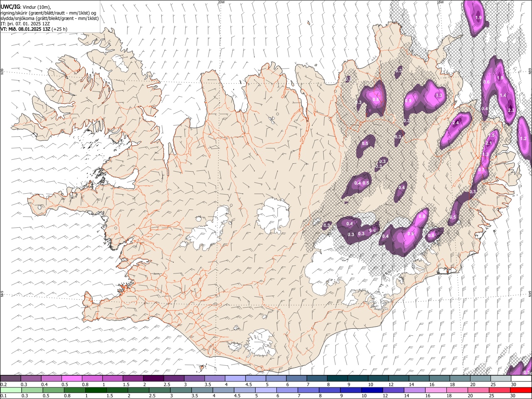Click the '20W' longitude label at the top
Viewport: 532px width, 399px height.
click(x=221, y=2)
